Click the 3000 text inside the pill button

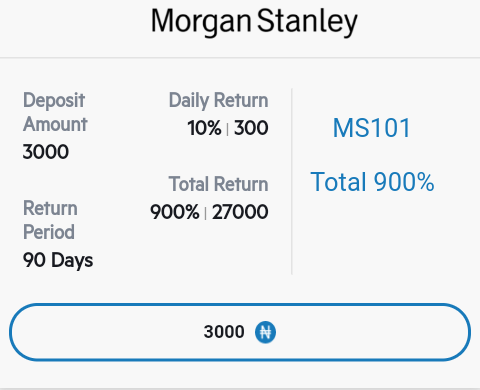[224, 332]
